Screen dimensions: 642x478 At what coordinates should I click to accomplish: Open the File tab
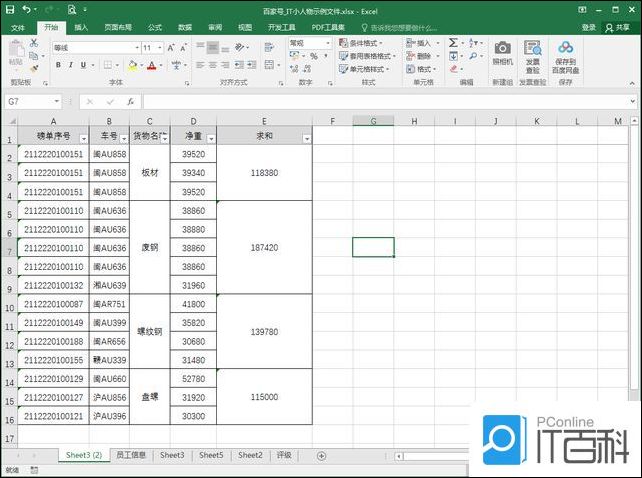[x=18, y=27]
